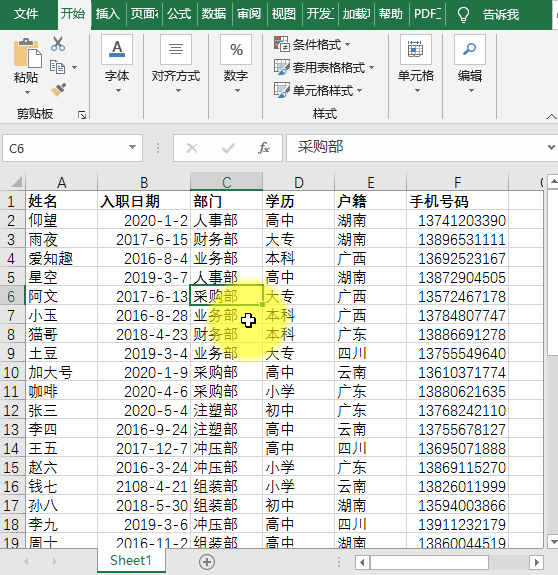Screen dimensions: 558x575
Task: Switch to the 视图 (View) tab
Action: [x=284, y=14]
